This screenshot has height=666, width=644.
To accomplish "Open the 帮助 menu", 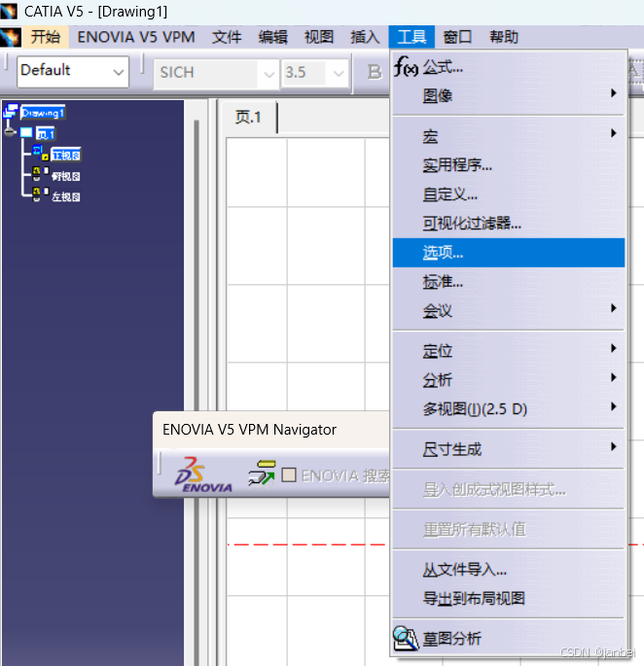I will click(504, 37).
